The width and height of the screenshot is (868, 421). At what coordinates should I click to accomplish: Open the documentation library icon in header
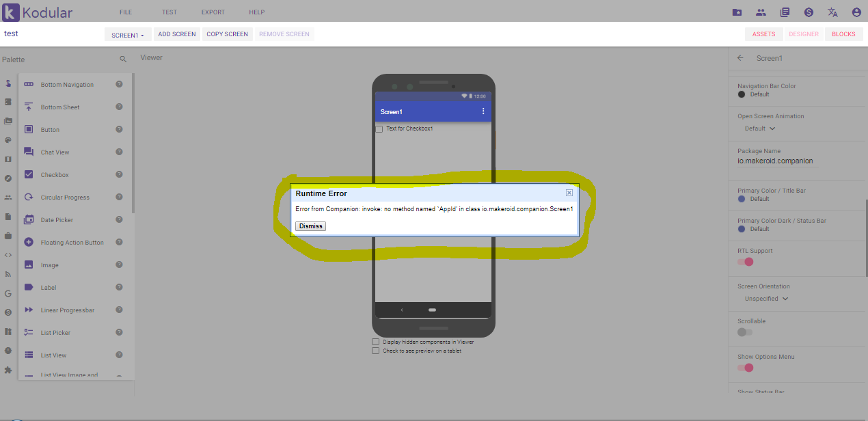click(x=785, y=12)
